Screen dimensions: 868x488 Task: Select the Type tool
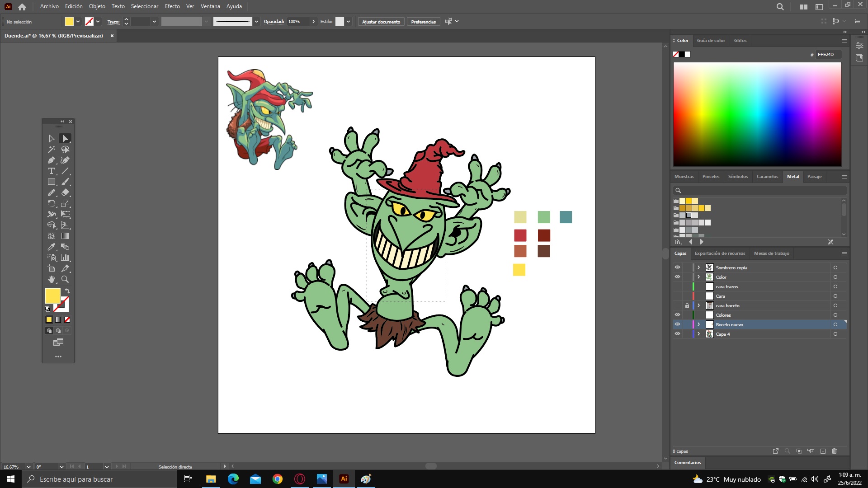click(x=52, y=171)
